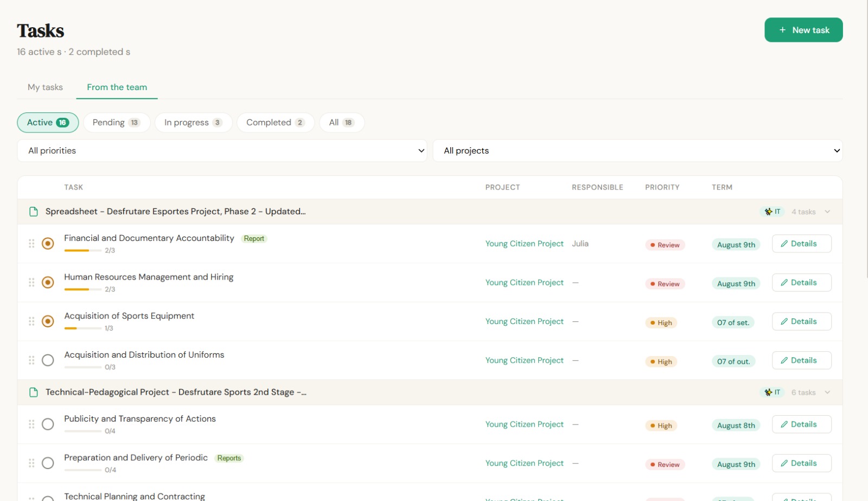The height and width of the screenshot is (501, 868).
Task: Filter by Pending tasks pill
Action: [x=116, y=123]
